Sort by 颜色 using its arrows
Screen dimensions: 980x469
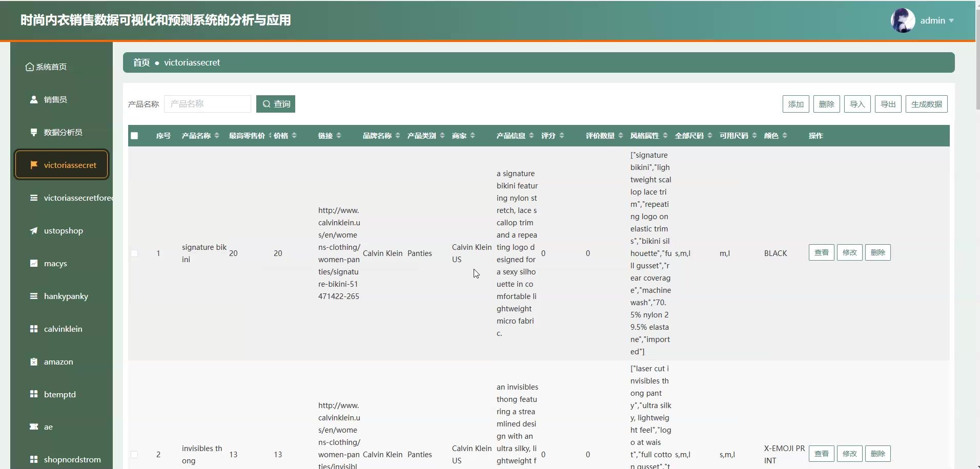[x=785, y=136]
